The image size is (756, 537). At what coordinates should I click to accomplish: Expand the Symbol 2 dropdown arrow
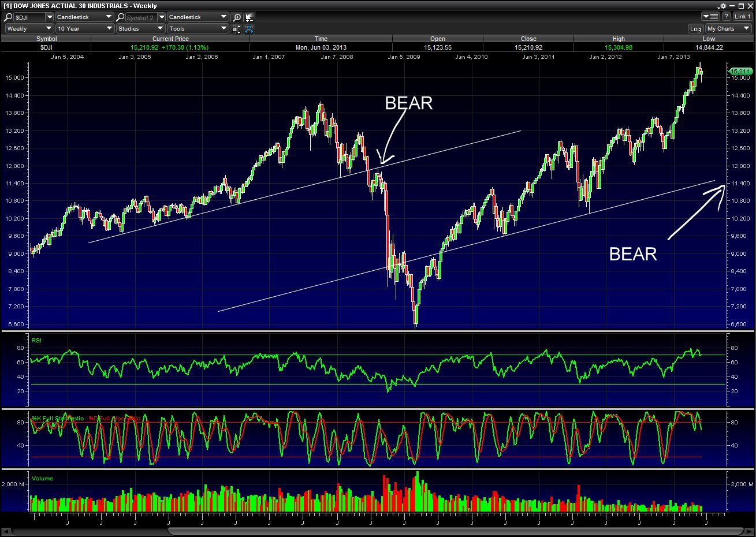click(x=162, y=17)
